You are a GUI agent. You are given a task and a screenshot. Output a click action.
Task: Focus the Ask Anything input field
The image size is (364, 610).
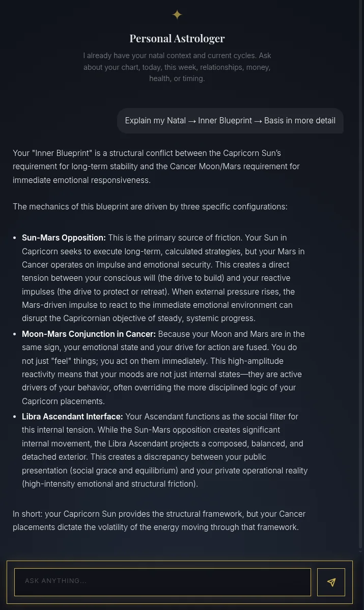coord(162,582)
